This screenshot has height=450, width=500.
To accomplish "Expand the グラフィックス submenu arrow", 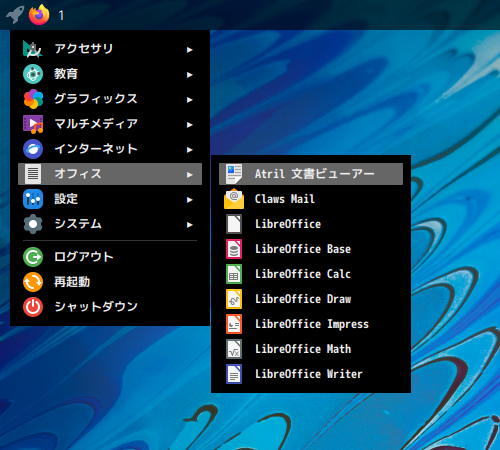I will click(190, 100).
